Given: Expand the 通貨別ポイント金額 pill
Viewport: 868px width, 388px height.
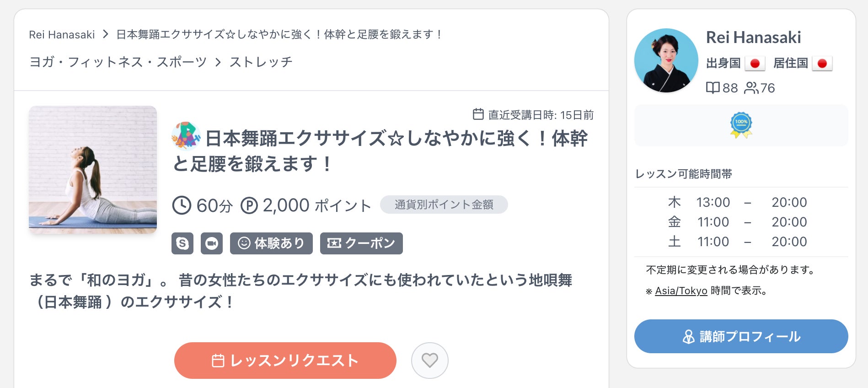Looking at the screenshot, I should (444, 205).
